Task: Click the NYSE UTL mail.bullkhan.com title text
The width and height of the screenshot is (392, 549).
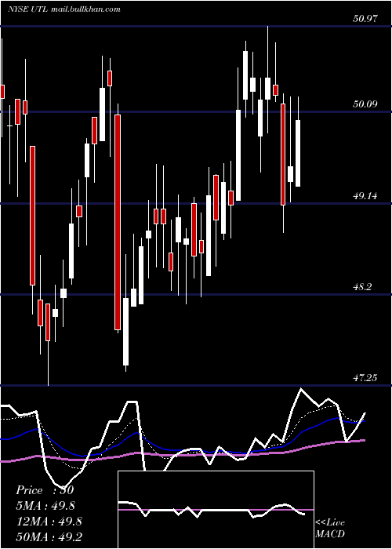Action: pyautogui.click(x=64, y=9)
